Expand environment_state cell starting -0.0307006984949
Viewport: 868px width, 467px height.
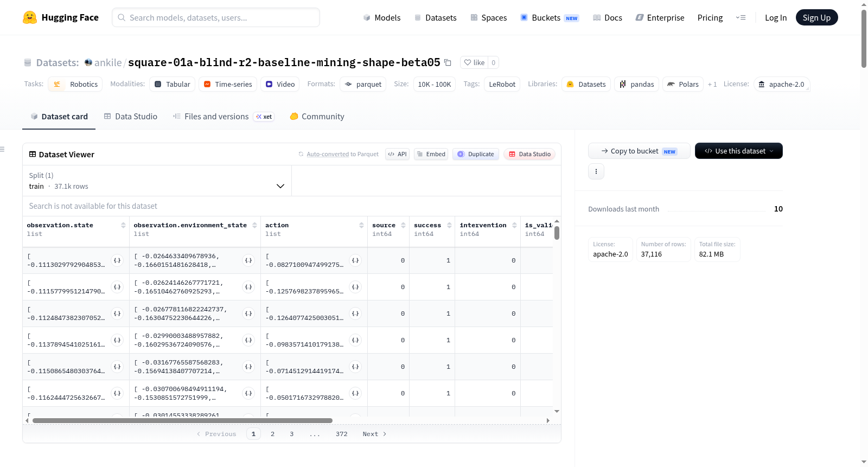tap(248, 393)
